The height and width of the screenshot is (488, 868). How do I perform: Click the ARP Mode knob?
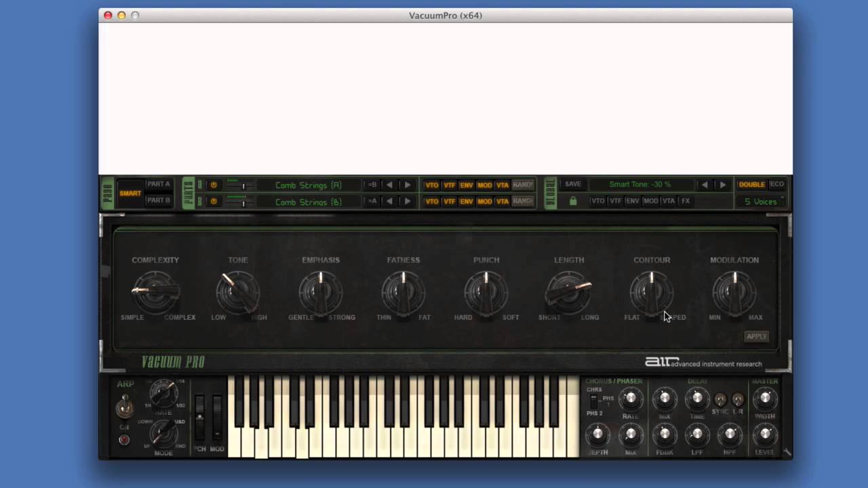coord(163,432)
